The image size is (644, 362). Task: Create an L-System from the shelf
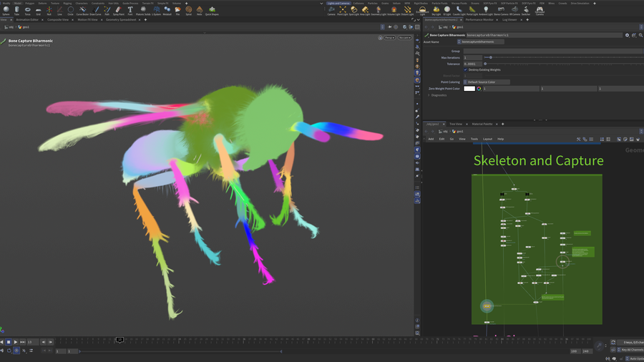click(157, 10)
